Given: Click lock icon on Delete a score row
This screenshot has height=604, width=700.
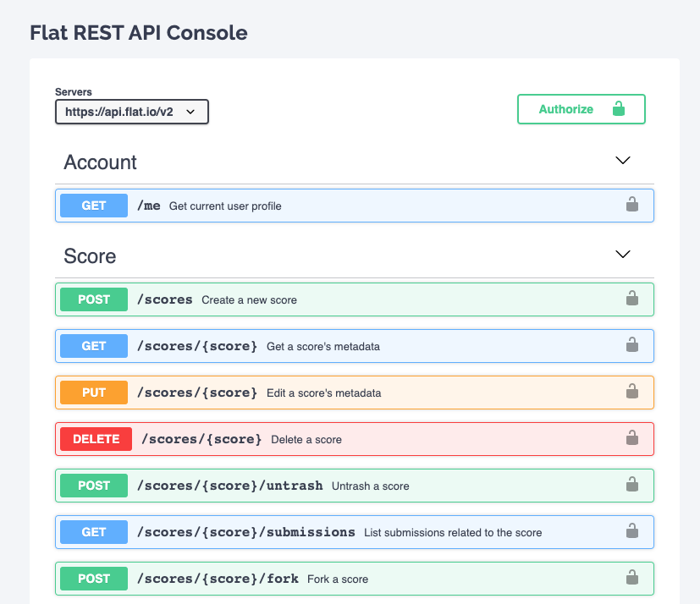Looking at the screenshot, I should coord(631,437).
